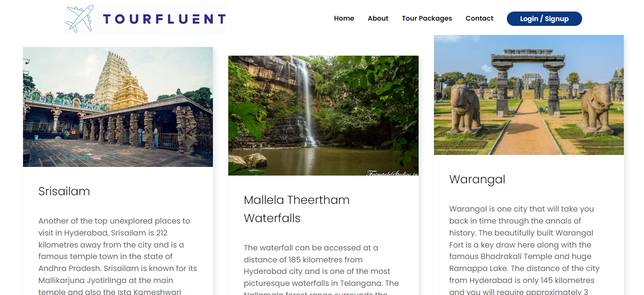The width and height of the screenshot is (644, 295).
Task: Click the Login / Signup button
Action: pos(544,19)
